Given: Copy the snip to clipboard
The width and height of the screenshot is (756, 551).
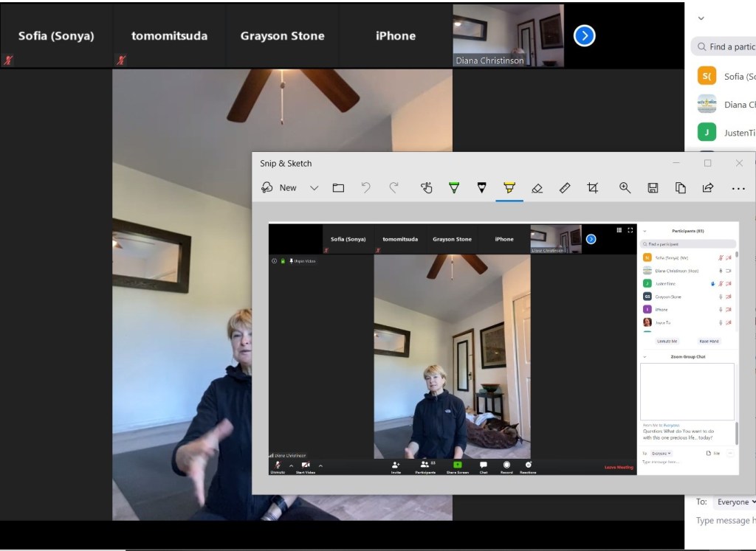Looking at the screenshot, I should point(680,188).
